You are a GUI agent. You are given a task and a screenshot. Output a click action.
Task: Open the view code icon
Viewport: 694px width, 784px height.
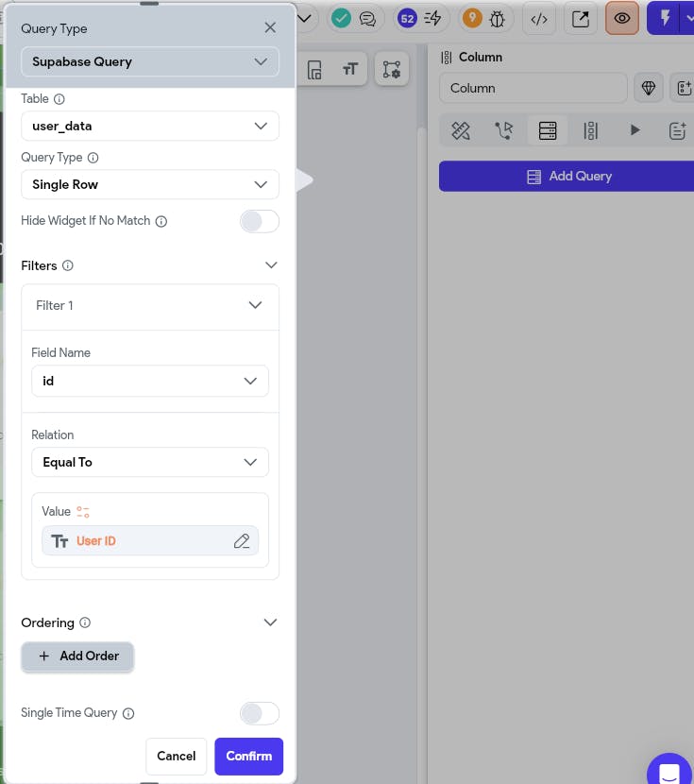(x=539, y=19)
